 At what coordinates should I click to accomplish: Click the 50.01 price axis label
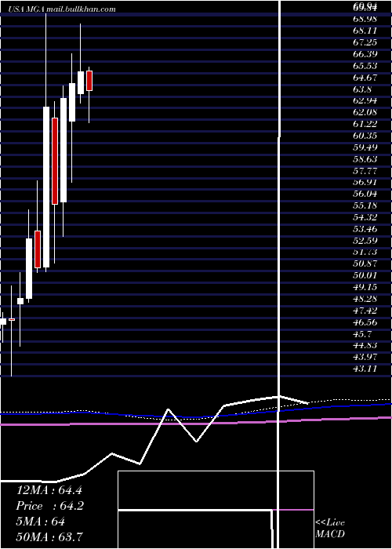(x=365, y=275)
